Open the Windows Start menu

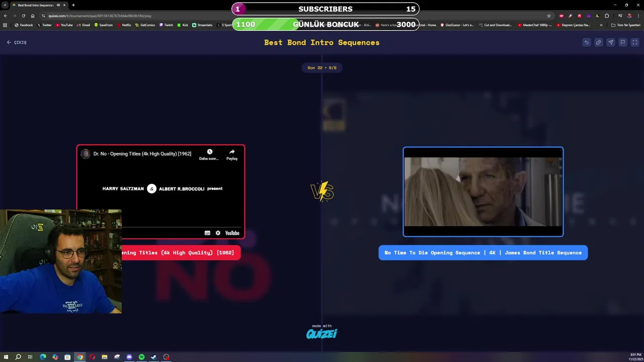(x=6, y=357)
